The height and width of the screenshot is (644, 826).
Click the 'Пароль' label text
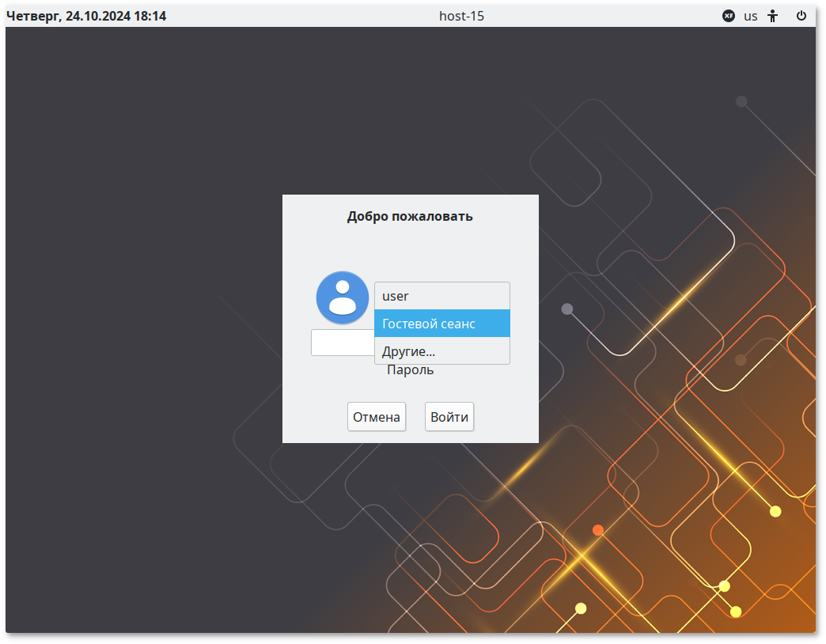[410, 371]
